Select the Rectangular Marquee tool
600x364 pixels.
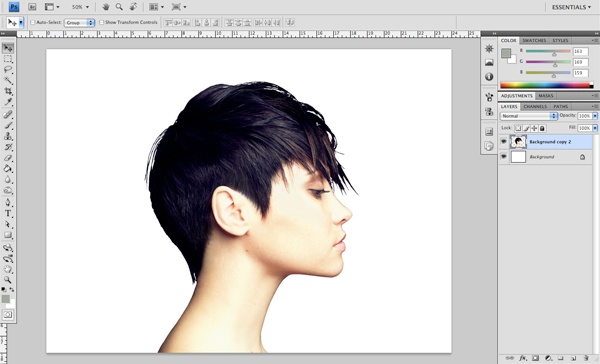8,59
